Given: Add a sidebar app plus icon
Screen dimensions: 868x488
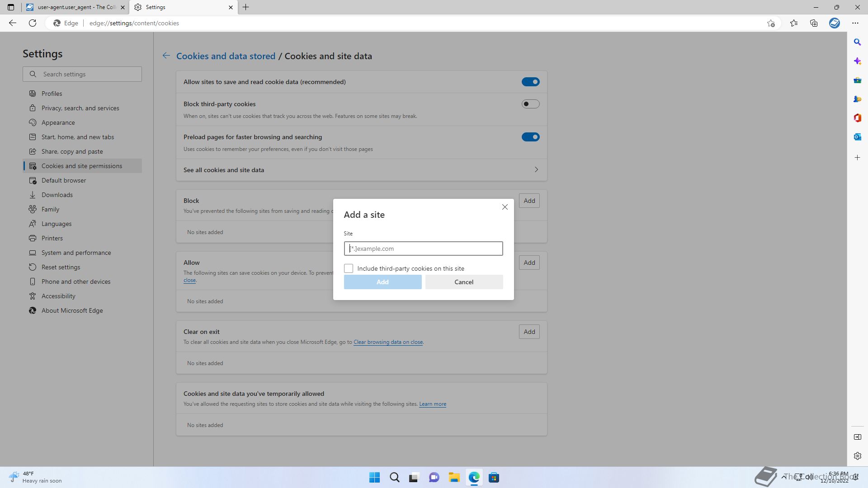Looking at the screenshot, I should pyautogui.click(x=858, y=158).
